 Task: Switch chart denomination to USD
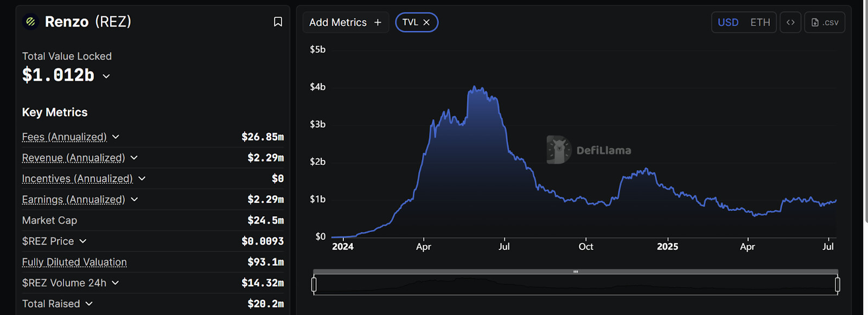728,22
